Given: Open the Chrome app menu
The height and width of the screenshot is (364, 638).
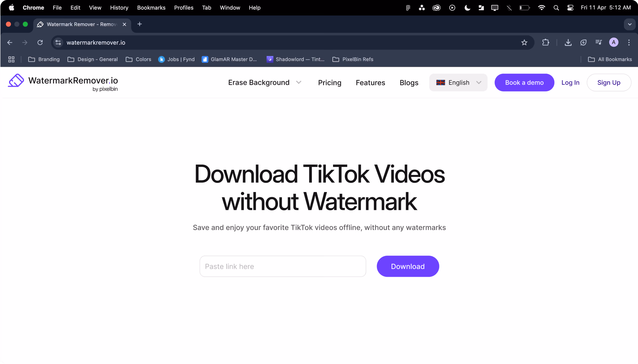Looking at the screenshot, I should (x=33, y=8).
